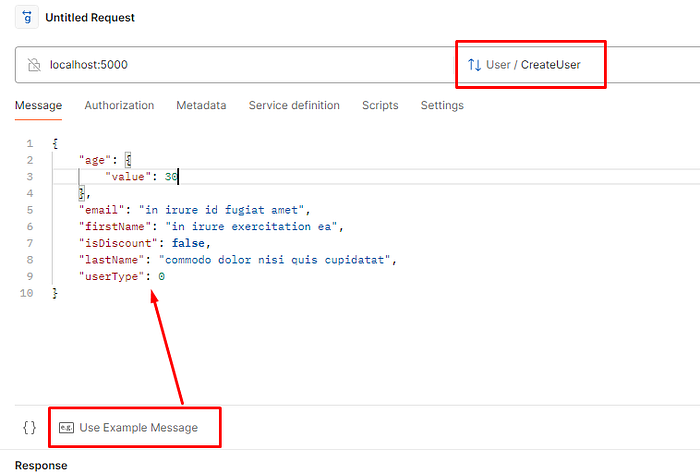Click the curly braces beautify icon
This screenshot has width=700, height=476.
coord(29,427)
